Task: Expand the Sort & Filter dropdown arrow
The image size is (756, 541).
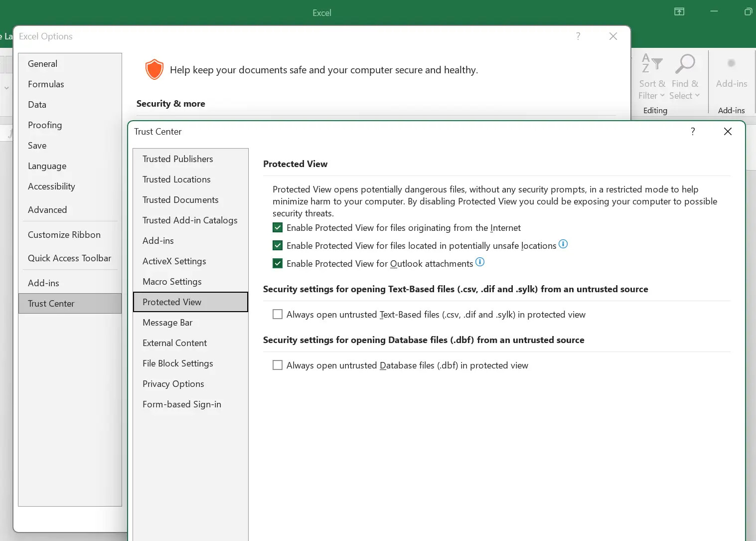Action: pyautogui.click(x=662, y=96)
